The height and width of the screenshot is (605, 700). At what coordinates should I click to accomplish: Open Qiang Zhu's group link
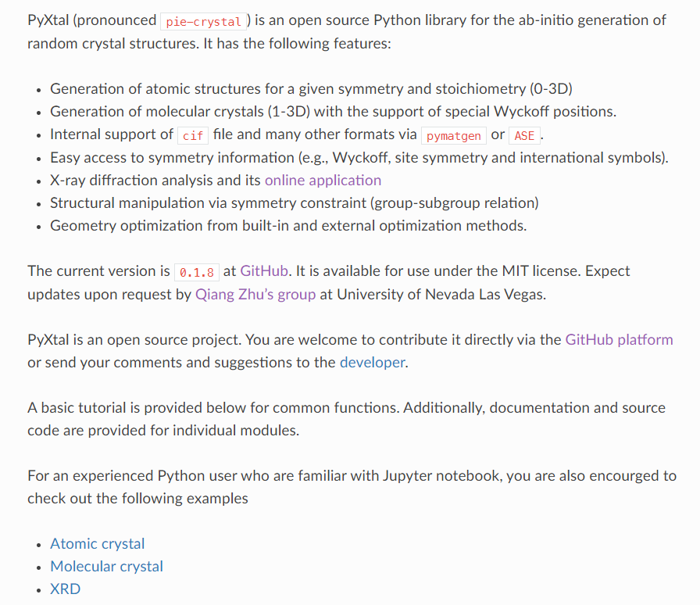(255, 295)
